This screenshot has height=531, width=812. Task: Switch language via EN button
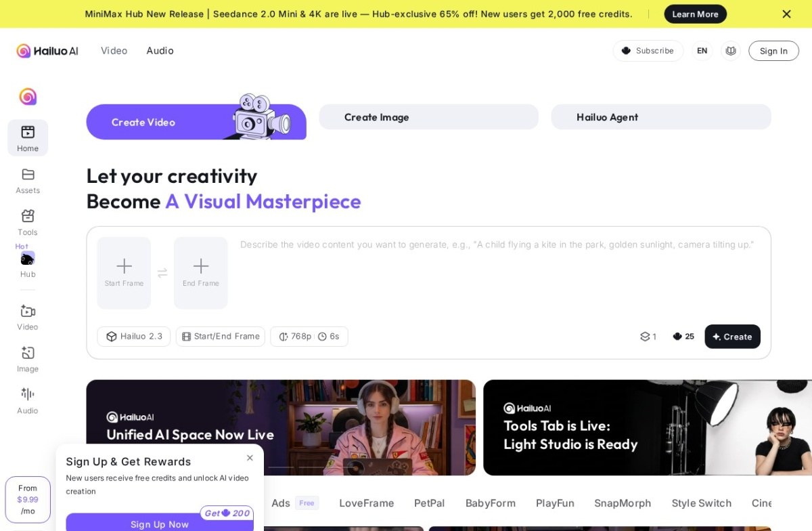(702, 51)
